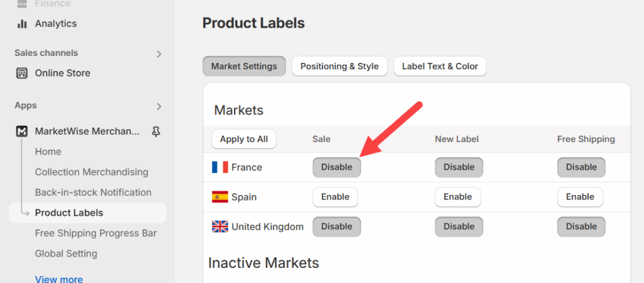
Task: Disable Free Shipping for United Kingdom
Action: [581, 226]
